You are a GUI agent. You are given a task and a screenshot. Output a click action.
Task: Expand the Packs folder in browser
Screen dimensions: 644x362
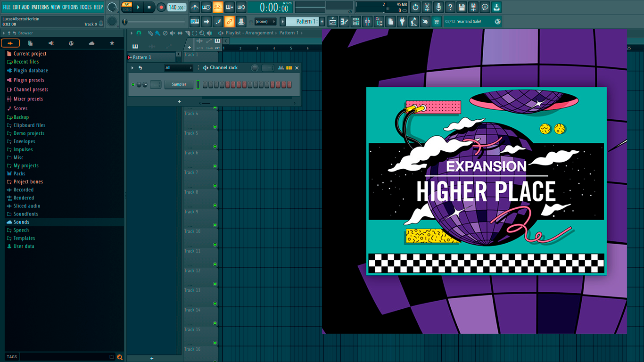[19, 173]
